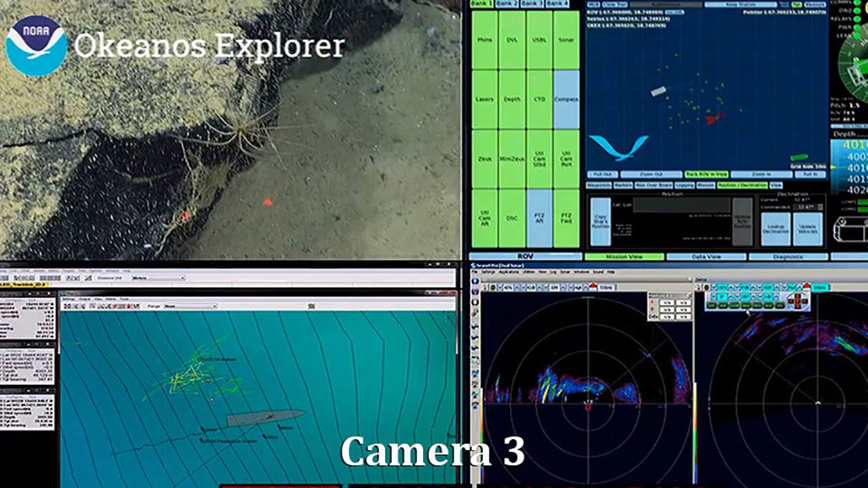This screenshot has width=868, height=488.
Task: Toggle the Lasers tile
Action: [485, 100]
